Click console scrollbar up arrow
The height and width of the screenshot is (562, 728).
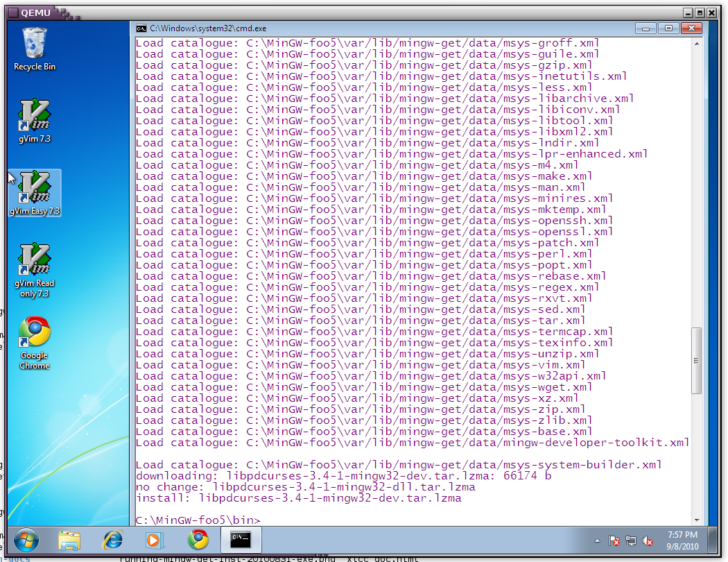pos(697,44)
